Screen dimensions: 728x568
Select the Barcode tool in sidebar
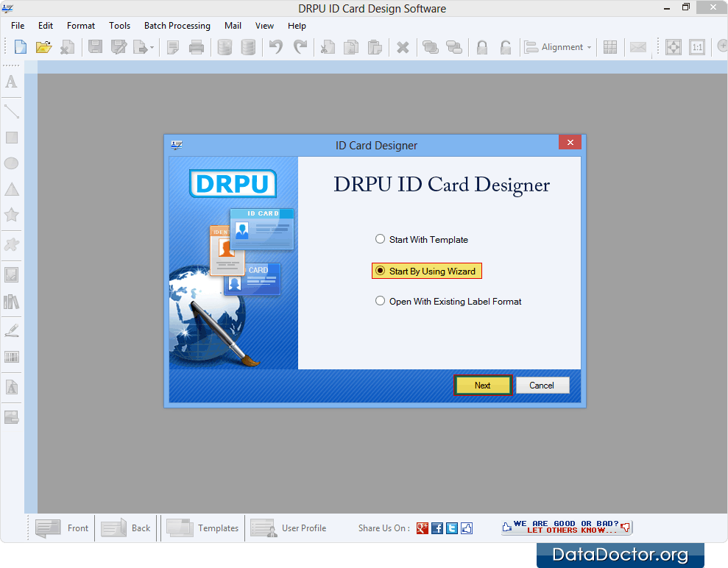12,357
